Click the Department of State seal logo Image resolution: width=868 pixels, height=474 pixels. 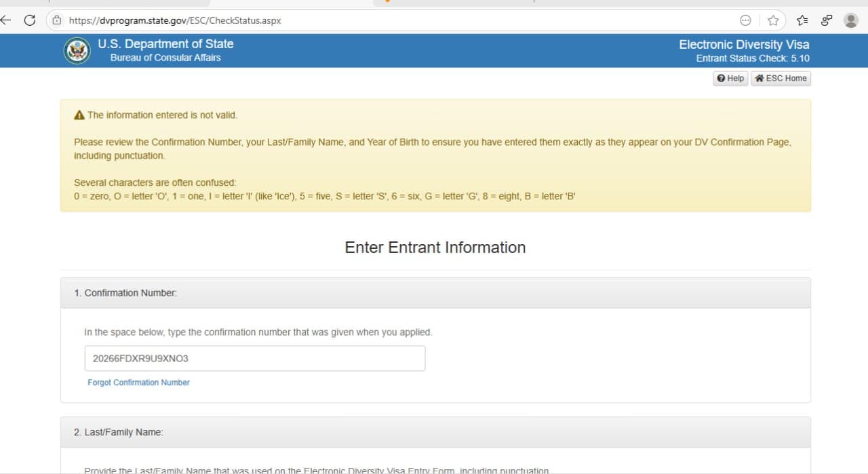77,51
